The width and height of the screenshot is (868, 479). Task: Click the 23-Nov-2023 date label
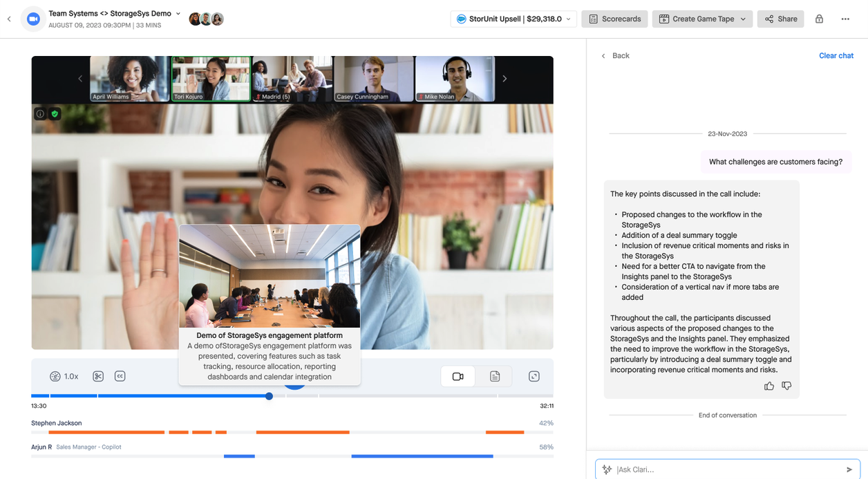coord(727,134)
